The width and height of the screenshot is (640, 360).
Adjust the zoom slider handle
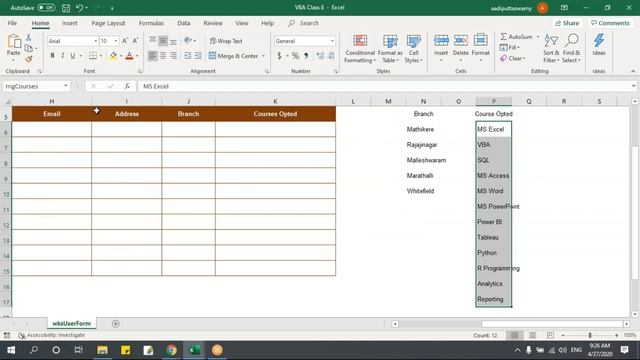pyautogui.click(x=590, y=335)
